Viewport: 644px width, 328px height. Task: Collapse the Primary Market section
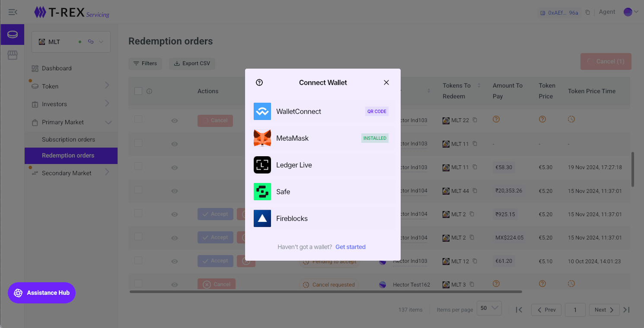71,122
